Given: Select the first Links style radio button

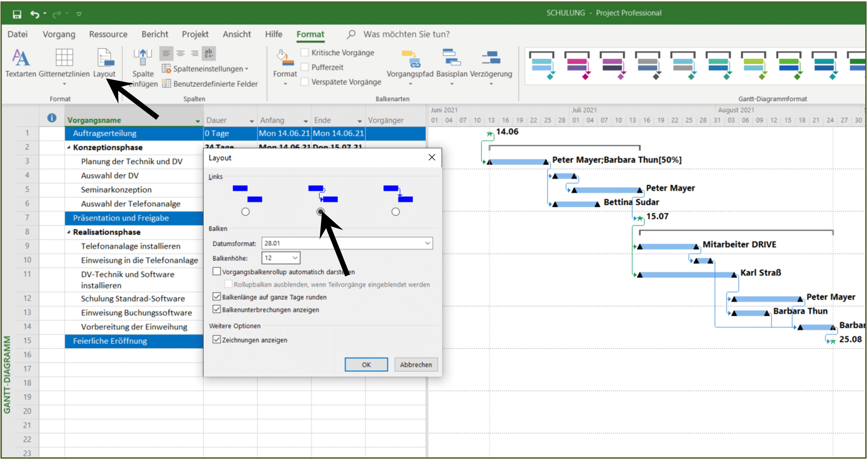Looking at the screenshot, I should [246, 212].
